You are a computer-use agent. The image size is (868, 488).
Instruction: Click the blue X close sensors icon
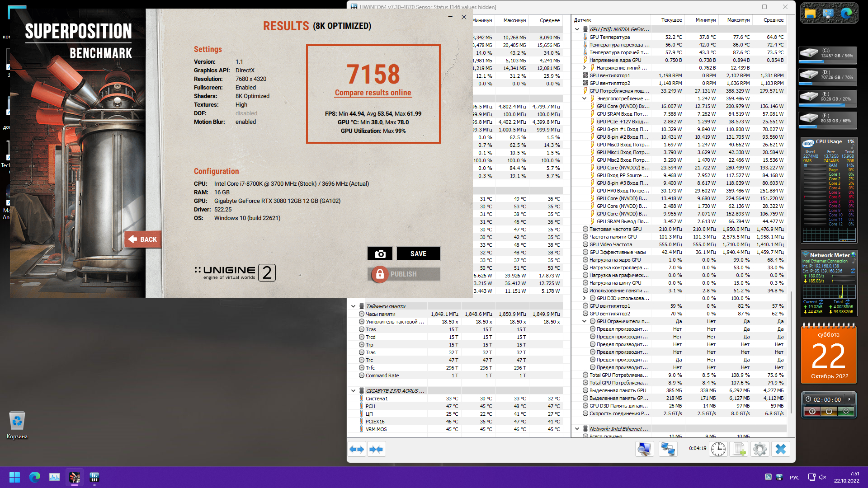click(x=781, y=449)
